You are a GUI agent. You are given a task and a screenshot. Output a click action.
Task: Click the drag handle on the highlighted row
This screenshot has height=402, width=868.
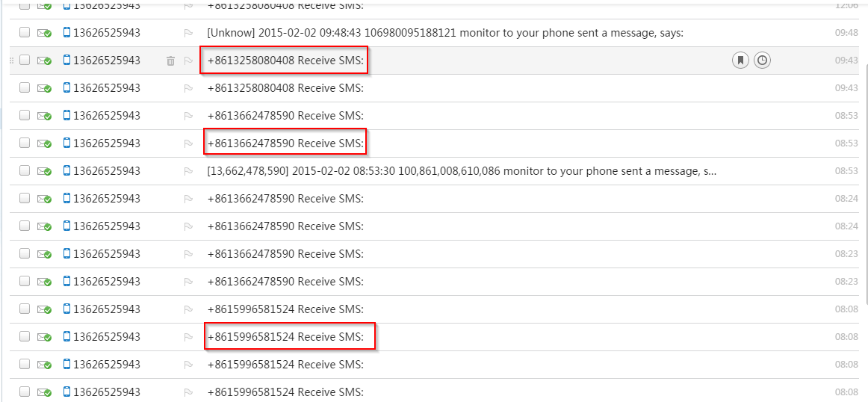pyautogui.click(x=11, y=61)
